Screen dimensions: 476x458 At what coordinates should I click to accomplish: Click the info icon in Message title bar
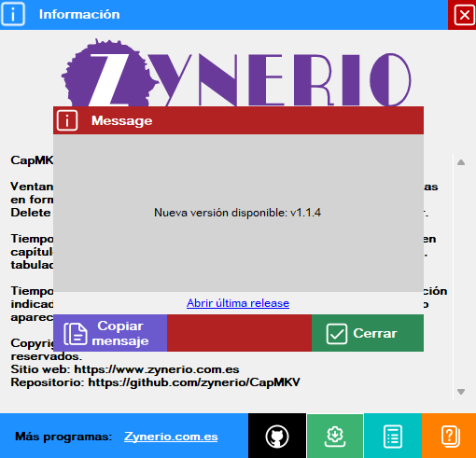click(x=67, y=120)
